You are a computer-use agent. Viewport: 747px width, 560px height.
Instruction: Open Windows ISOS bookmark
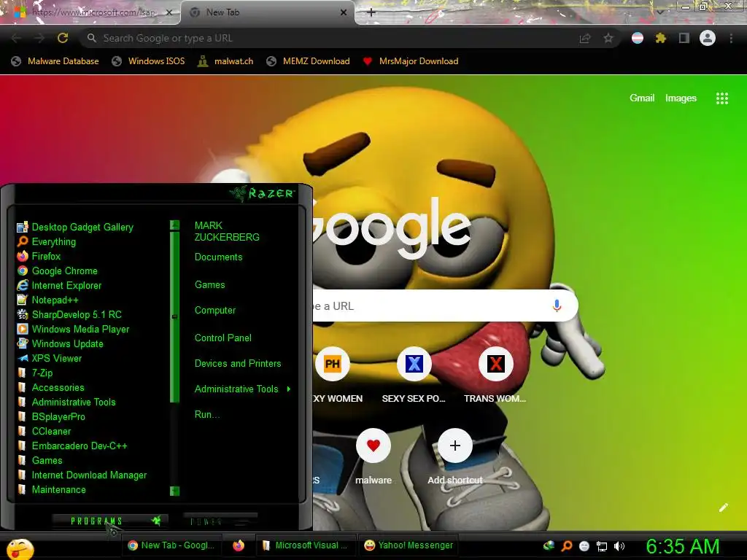(148, 61)
